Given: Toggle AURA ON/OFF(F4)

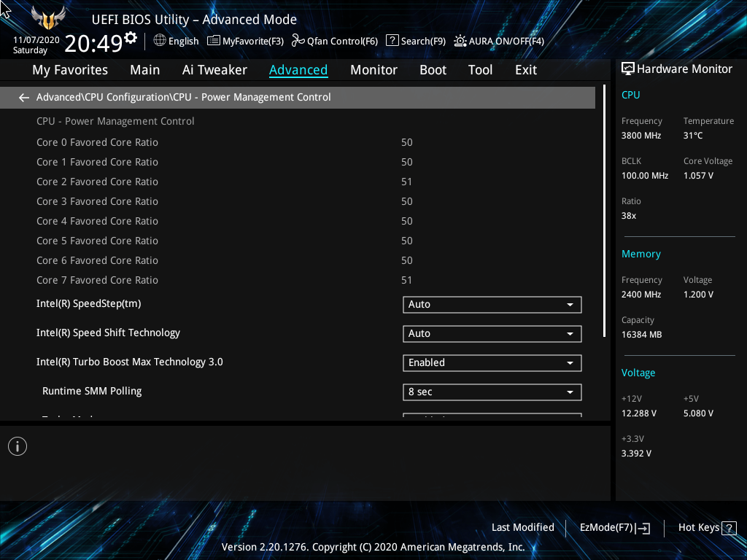Looking at the screenshot, I should [499, 41].
